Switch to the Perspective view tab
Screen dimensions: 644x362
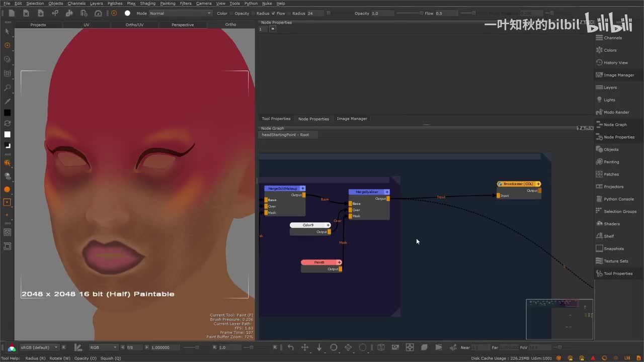pos(182,25)
